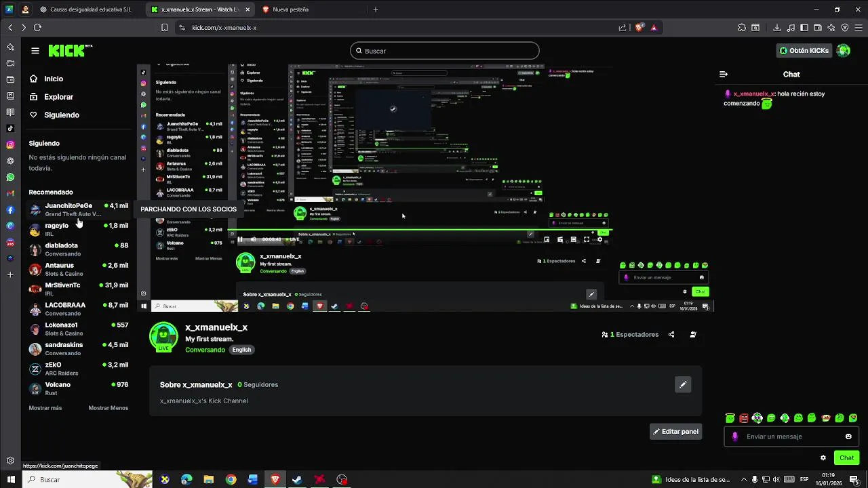This screenshot has width=868, height=488.
Task: Show hidden system tray icons
Action: (x=743, y=479)
